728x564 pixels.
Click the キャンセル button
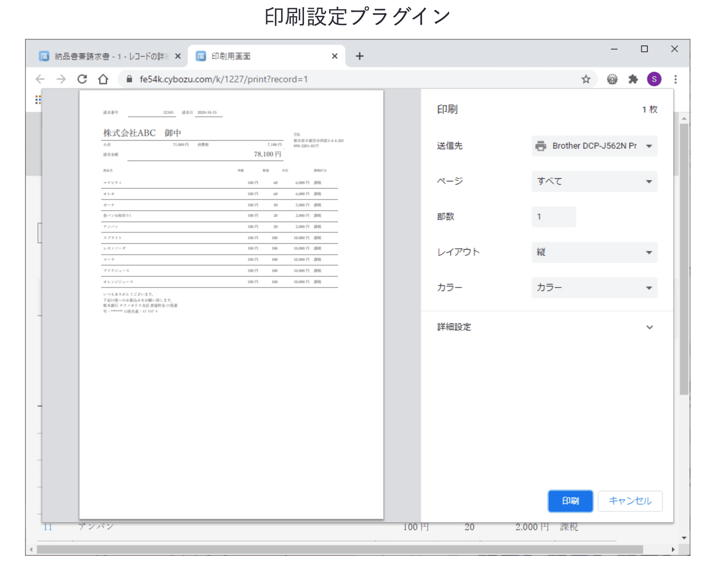(x=630, y=501)
